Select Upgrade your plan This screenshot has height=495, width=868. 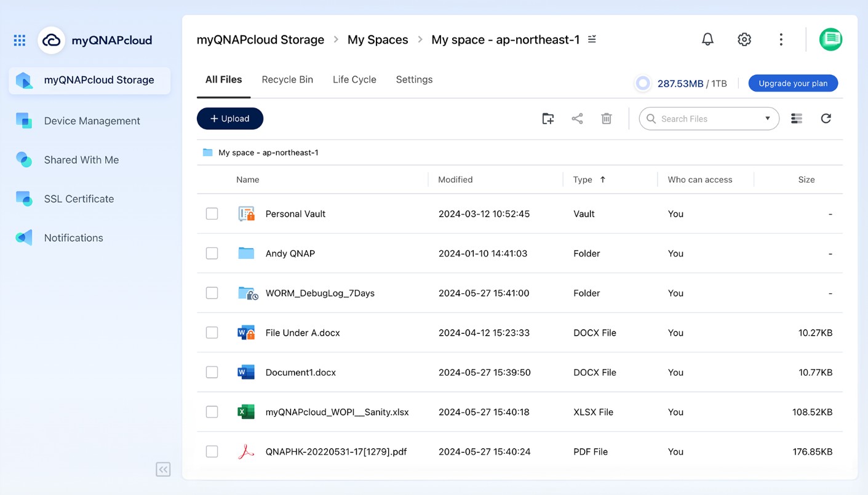793,83
